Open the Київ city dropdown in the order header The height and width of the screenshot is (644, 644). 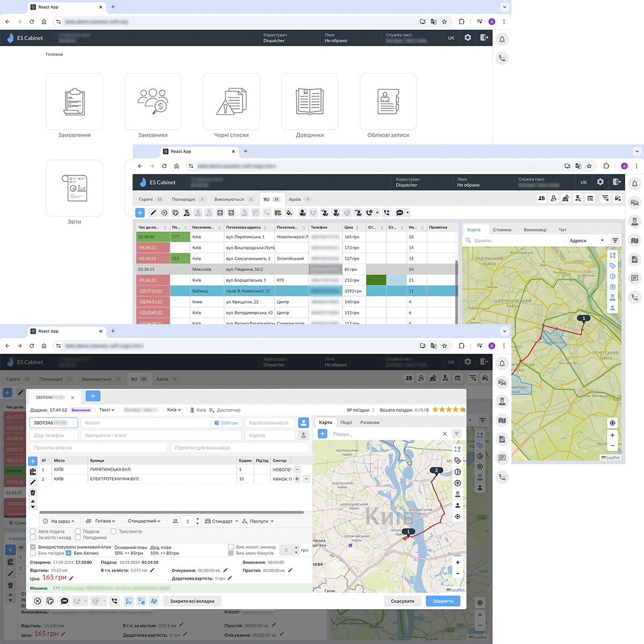[x=174, y=410]
